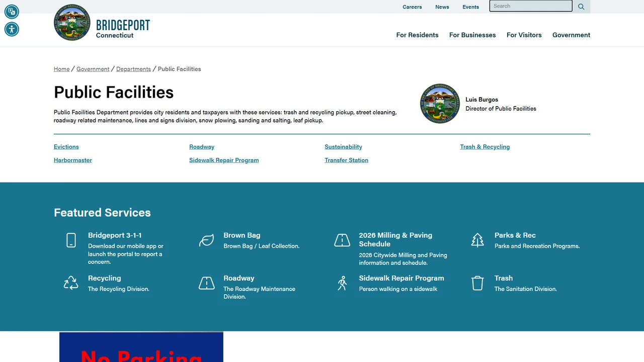Viewport: 644px width, 362px height.
Task: Click the Departments breadcrumb link
Action: tap(133, 69)
